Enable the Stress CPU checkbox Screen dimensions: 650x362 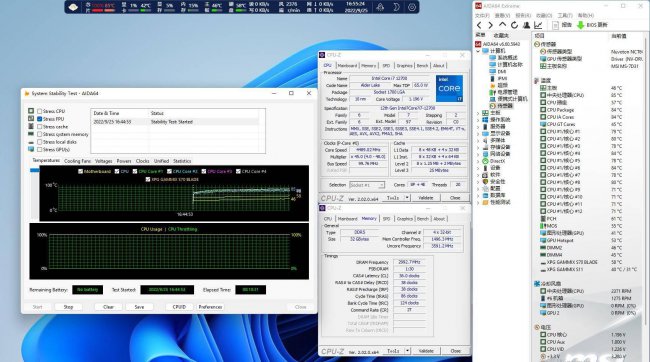point(40,111)
